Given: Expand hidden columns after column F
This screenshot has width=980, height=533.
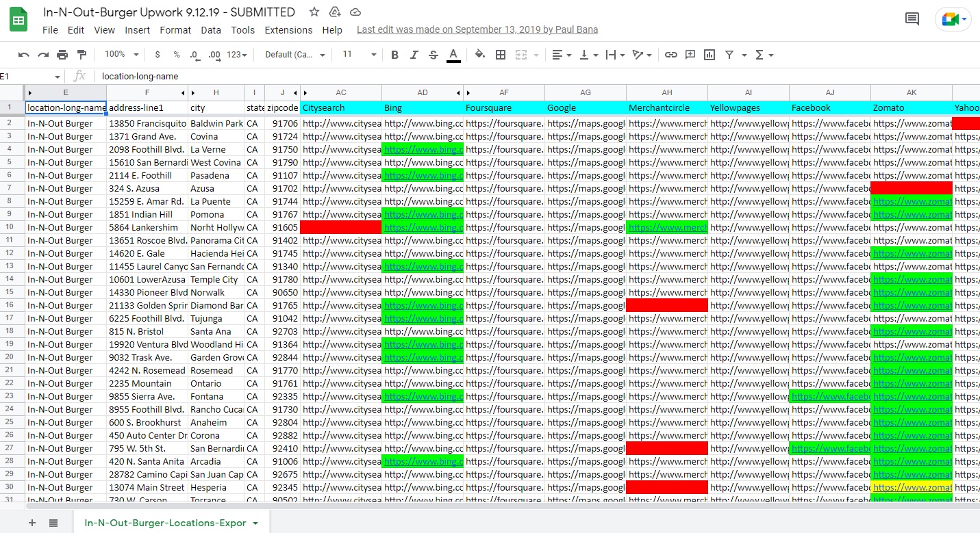Looking at the screenshot, I should click(183, 92).
